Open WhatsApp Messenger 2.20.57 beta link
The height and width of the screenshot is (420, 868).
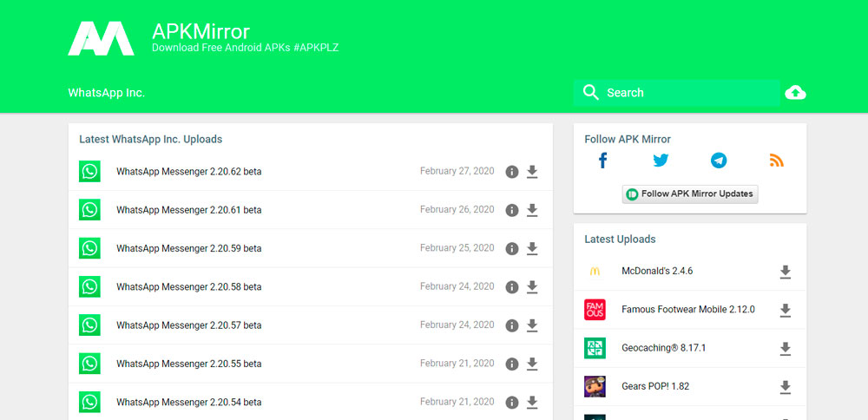pos(188,325)
